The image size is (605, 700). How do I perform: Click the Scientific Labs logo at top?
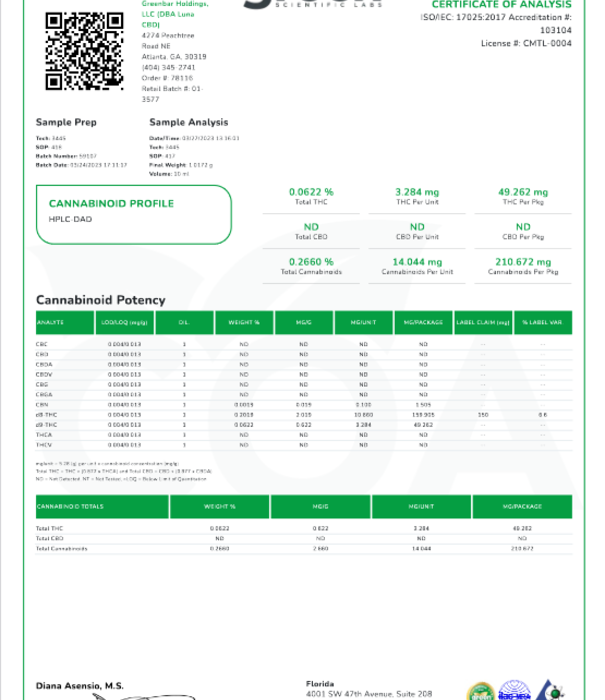pyautogui.click(x=300, y=6)
